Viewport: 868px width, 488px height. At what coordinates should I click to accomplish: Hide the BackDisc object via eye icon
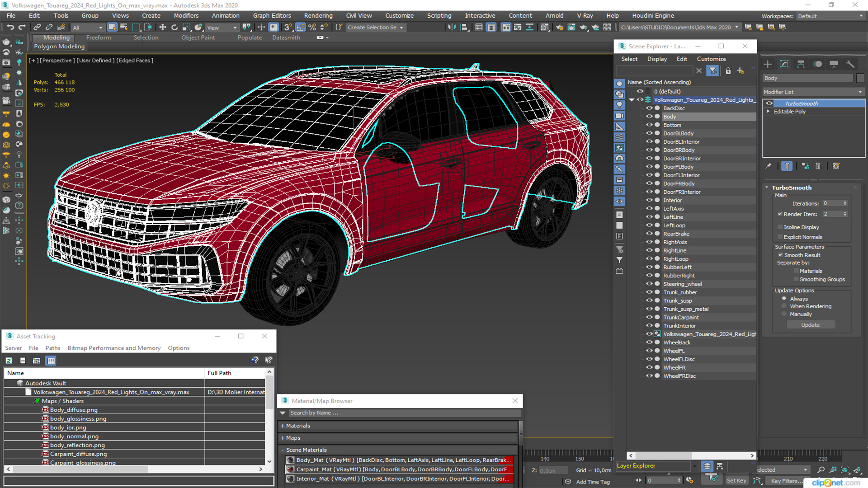tap(649, 108)
